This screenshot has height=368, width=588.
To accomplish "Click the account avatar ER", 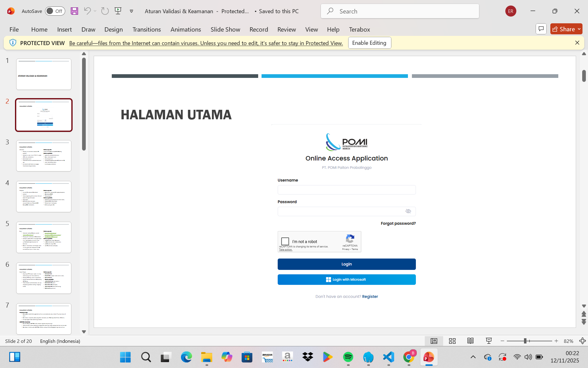I will pyautogui.click(x=511, y=11).
